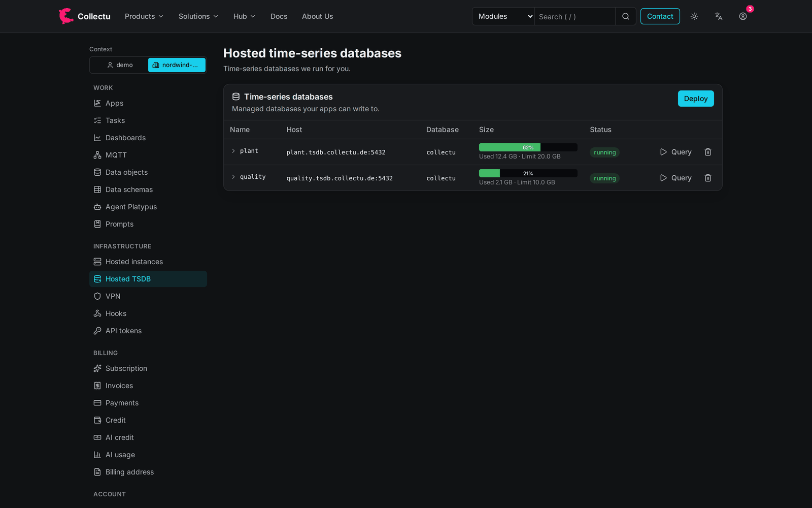Open MQTT in the sidebar

tap(148, 155)
